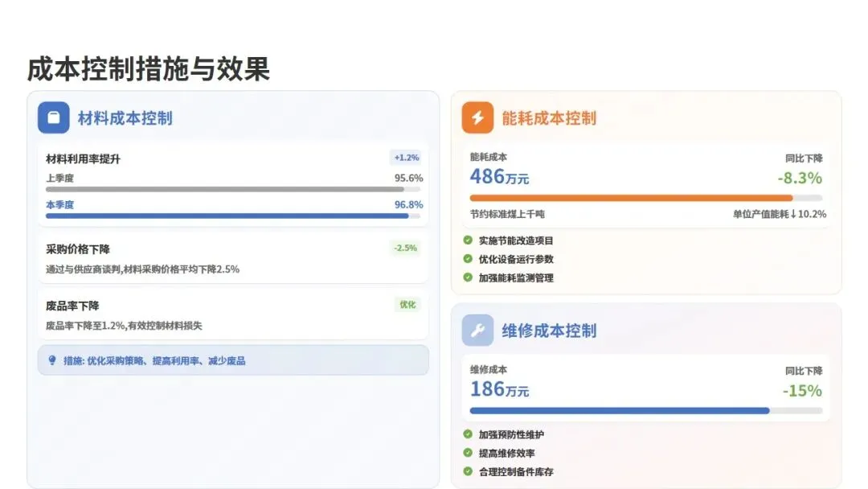
Task: Click the -2.5% price badge
Action: click(405, 248)
